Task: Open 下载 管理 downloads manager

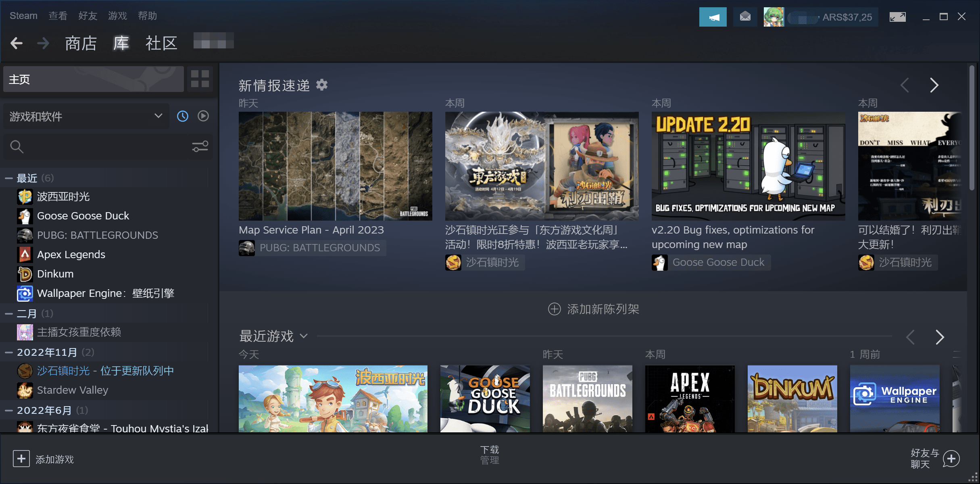Action: click(490, 455)
